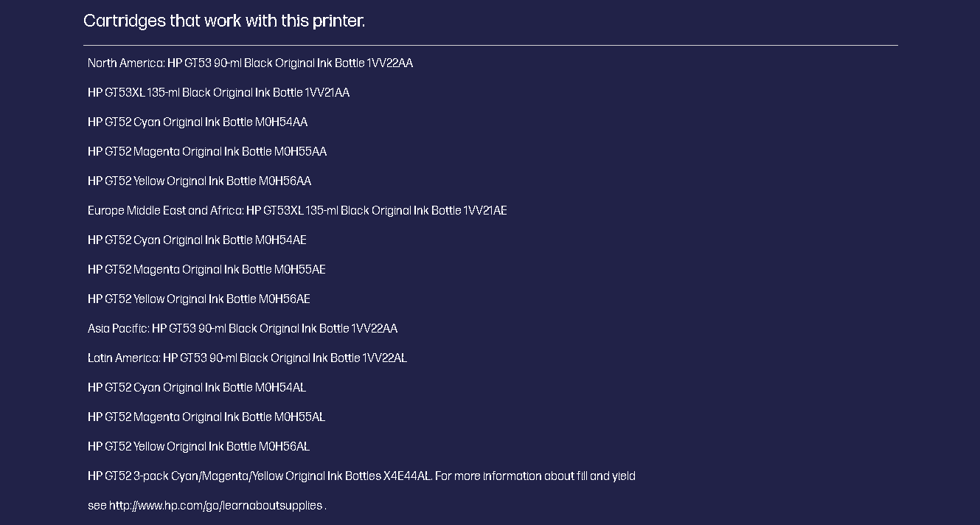Click HP GT52 Cyan Ink Bottle M0H54AE
This screenshot has height=525, width=980.
point(197,240)
